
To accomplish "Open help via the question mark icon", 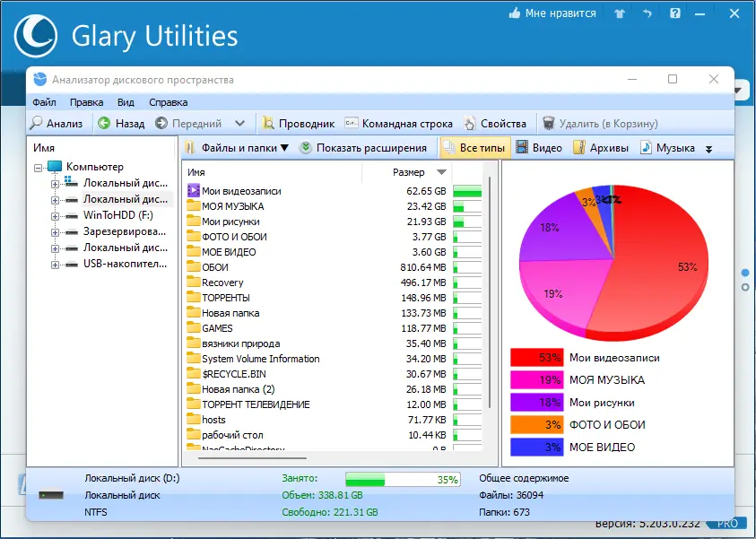I will coord(674,13).
